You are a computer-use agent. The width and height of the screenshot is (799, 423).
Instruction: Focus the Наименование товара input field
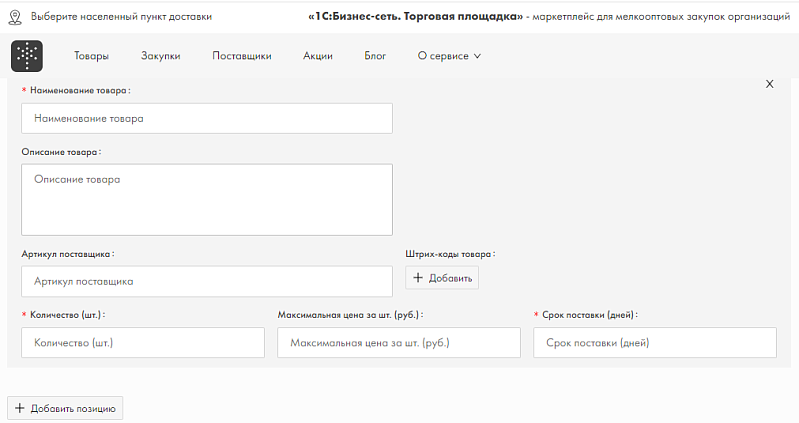(x=207, y=119)
